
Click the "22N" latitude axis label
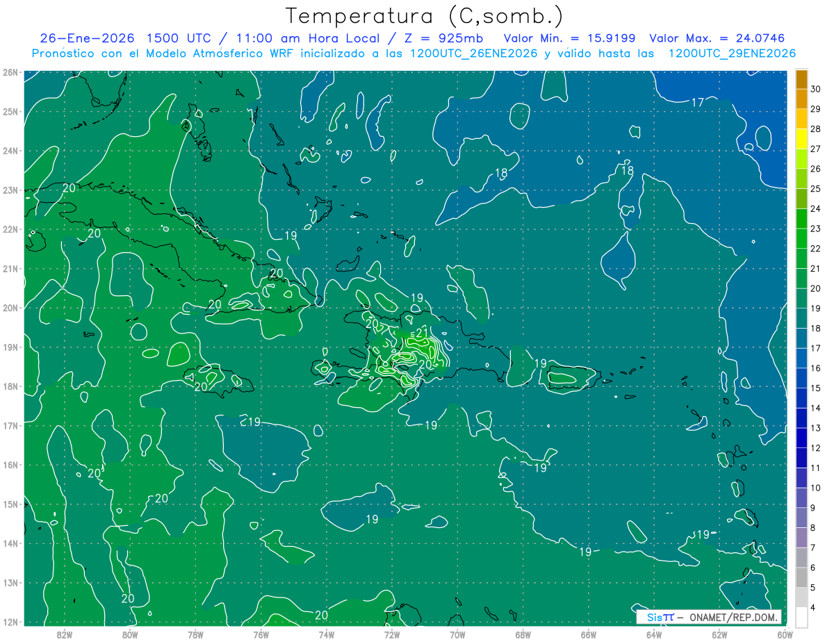point(10,229)
